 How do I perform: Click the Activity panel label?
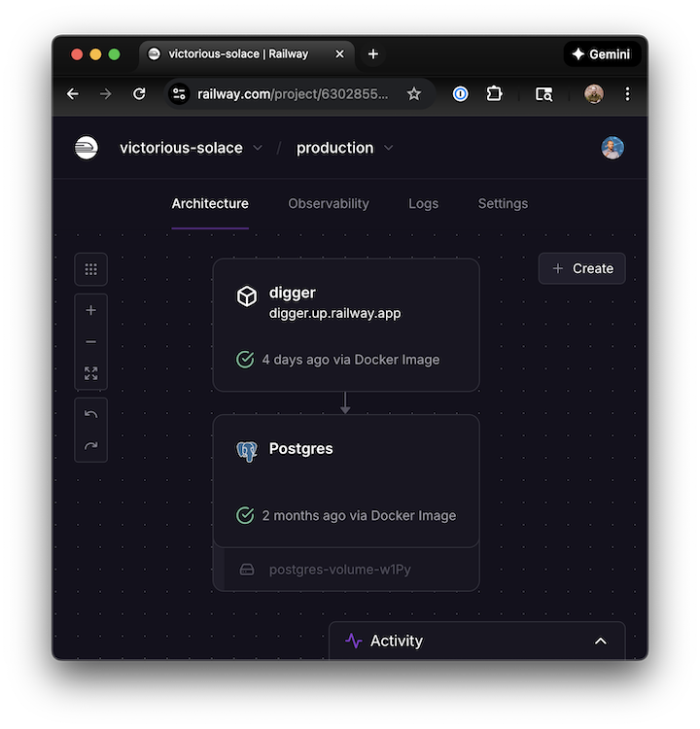(x=397, y=641)
